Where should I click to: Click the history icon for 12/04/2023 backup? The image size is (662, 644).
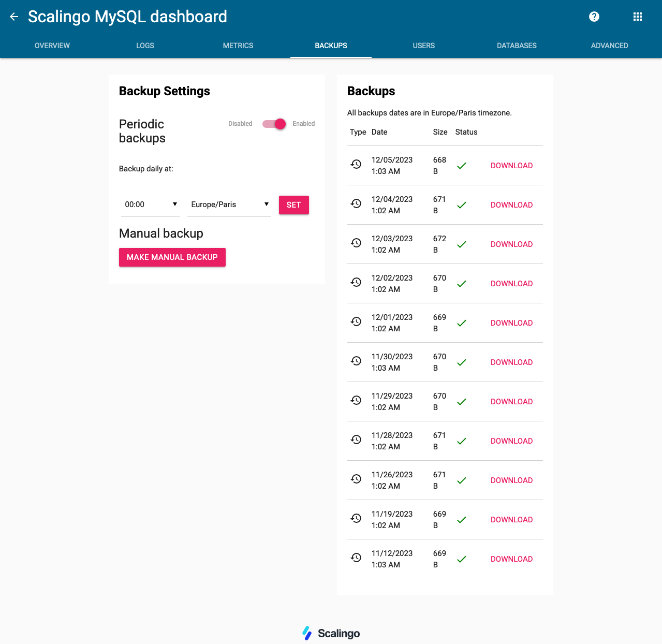356,203
